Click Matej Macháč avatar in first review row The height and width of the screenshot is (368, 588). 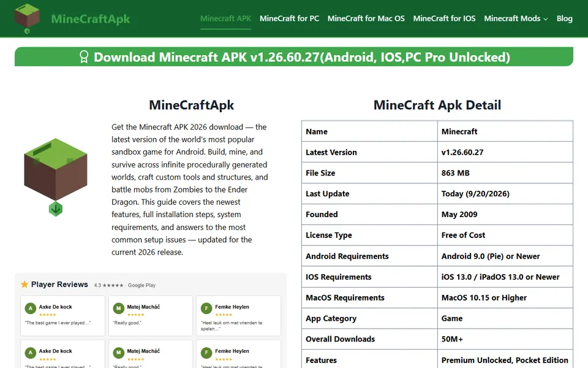click(118, 309)
